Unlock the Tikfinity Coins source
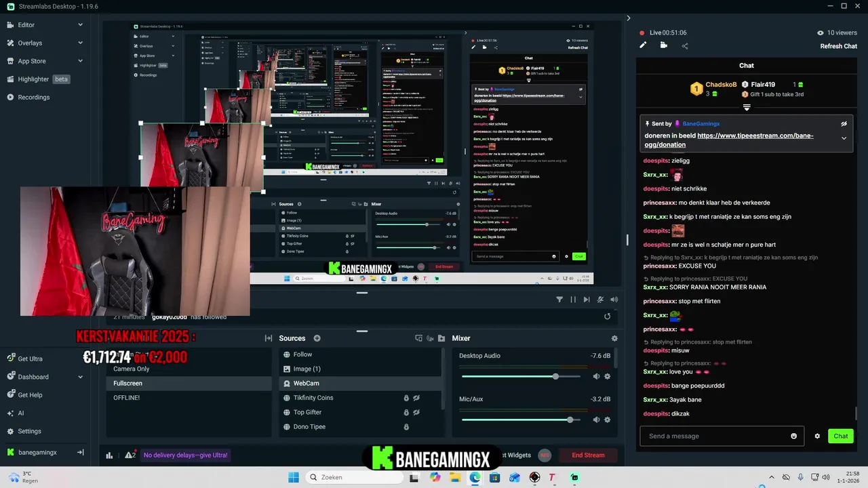This screenshot has width=868, height=488. [x=406, y=398]
